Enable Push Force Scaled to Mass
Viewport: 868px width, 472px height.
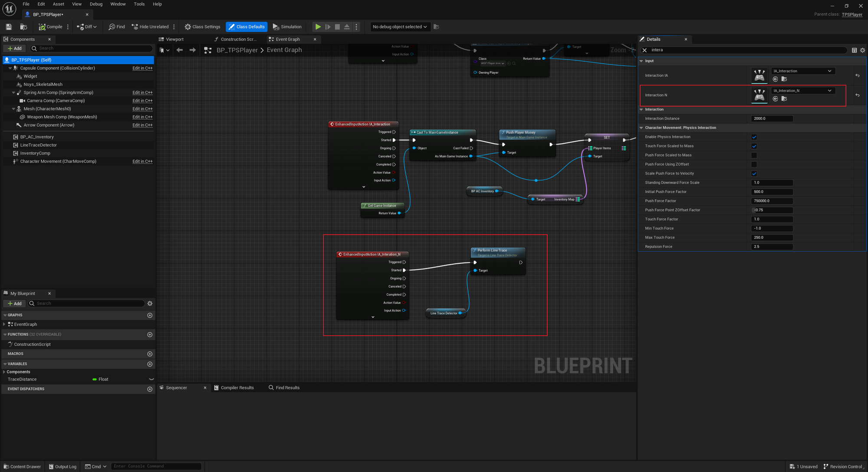click(x=754, y=155)
